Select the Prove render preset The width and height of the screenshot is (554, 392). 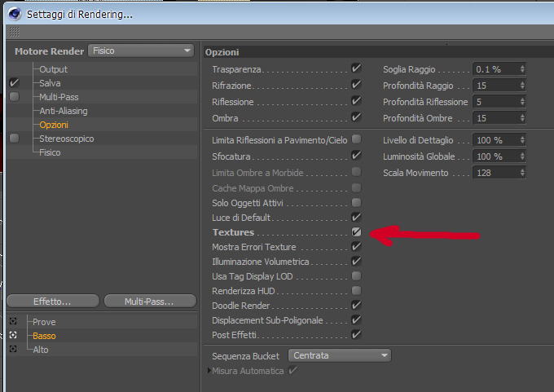tap(44, 322)
